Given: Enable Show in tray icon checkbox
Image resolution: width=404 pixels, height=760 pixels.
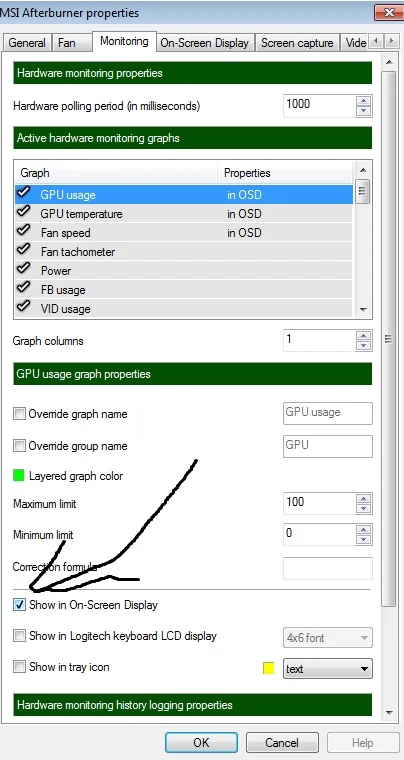Looking at the screenshot, I should 19,667.
